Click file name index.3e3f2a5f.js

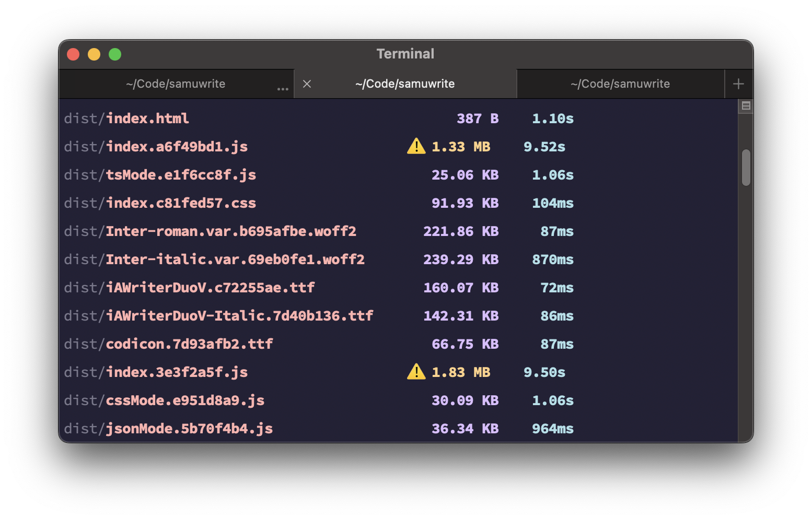point(177,372)
